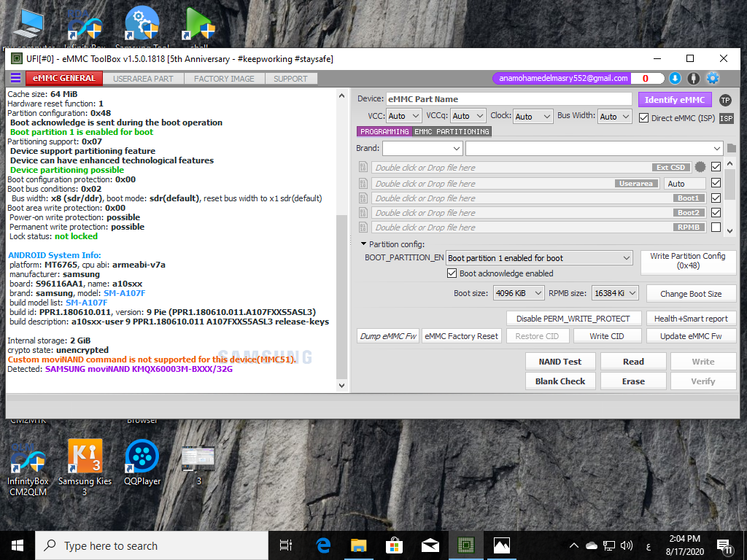
Task: Select the PROGRAMMING sub-tab
Action: [384, 131]
